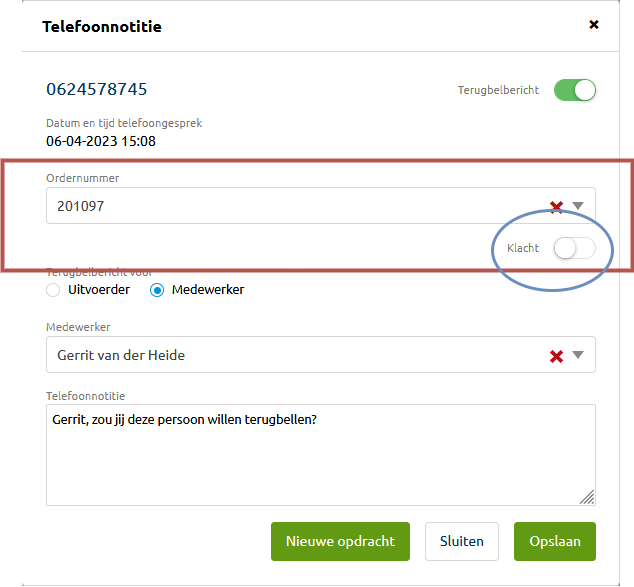Image resolution: width=634 pixels, height=587 pixels.
Task: Click the date 06-04-2023 15:08 value
Action: click(101, 141)
